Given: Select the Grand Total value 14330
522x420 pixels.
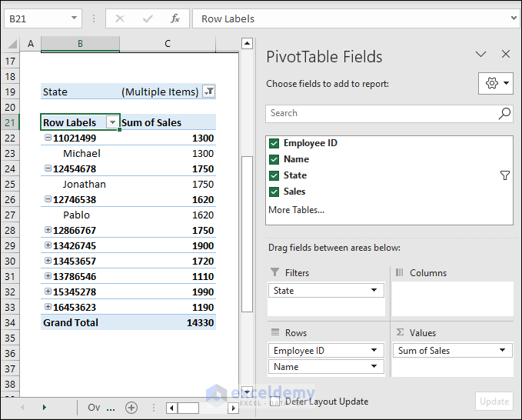Looking at the screenshot, I should pyautogui.click(x=168, y=322).
